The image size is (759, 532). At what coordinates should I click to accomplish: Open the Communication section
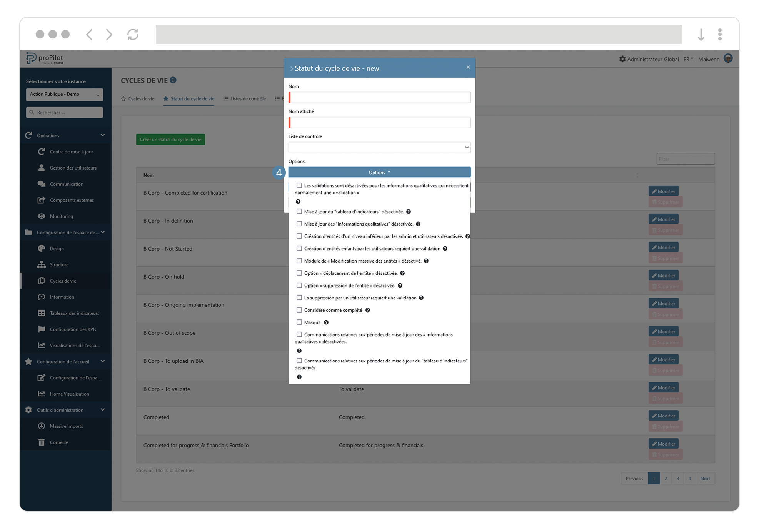[x=66, y=184]
